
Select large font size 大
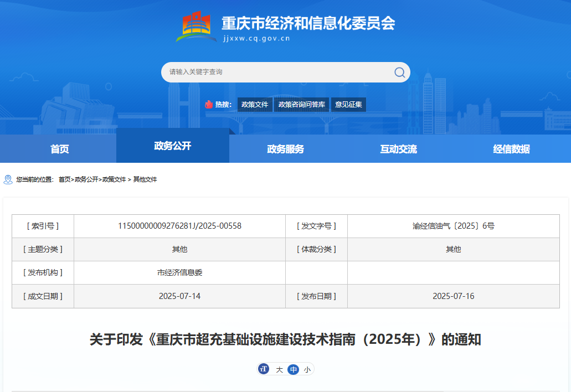[x=279, y=369]
